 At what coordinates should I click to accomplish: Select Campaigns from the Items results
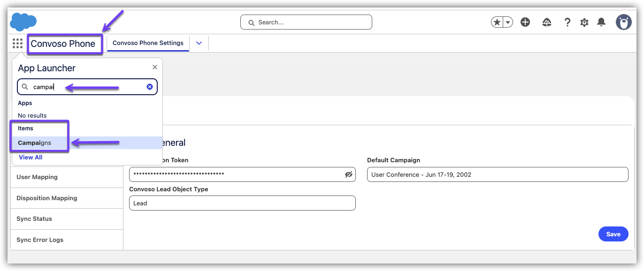pos(35,143)
